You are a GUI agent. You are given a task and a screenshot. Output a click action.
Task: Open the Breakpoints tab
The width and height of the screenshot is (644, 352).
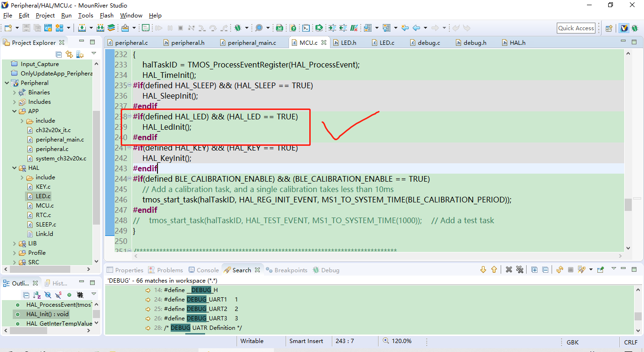pos(287,270)
